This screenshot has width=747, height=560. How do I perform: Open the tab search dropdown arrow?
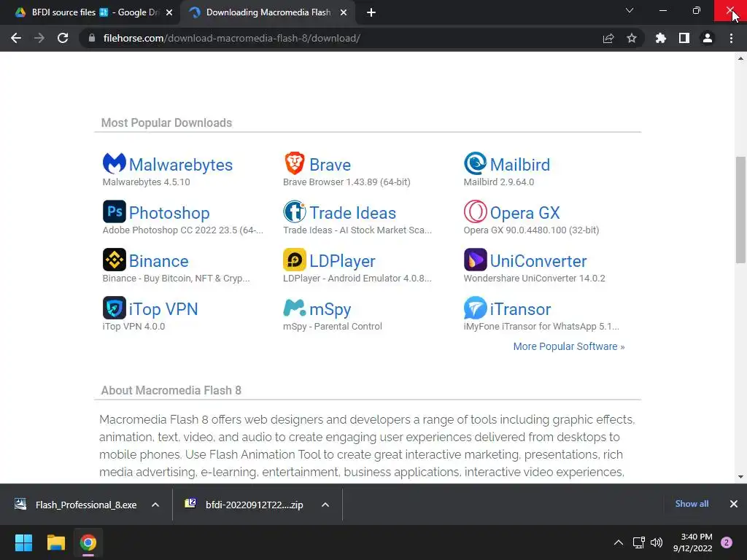pyautogui.click(x=630, y=10)
